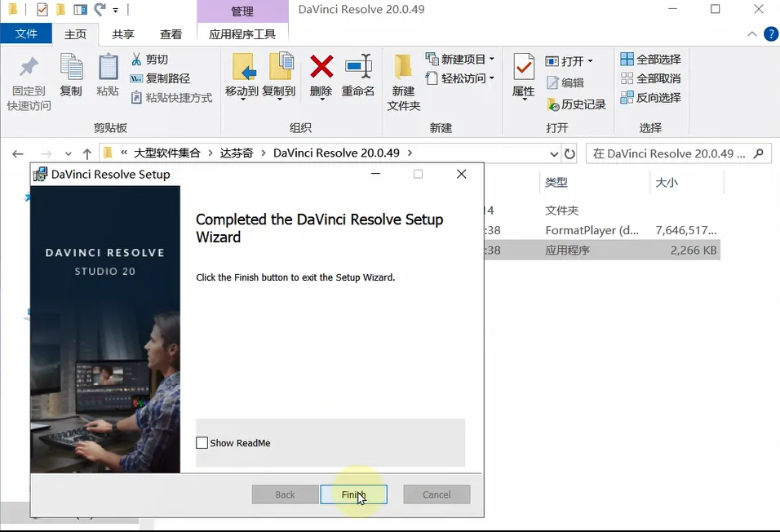This screenshot has width=780, height=532.
Task: Click 粘贴快捷方式 in the ribbon
Action: coord(171,98)
